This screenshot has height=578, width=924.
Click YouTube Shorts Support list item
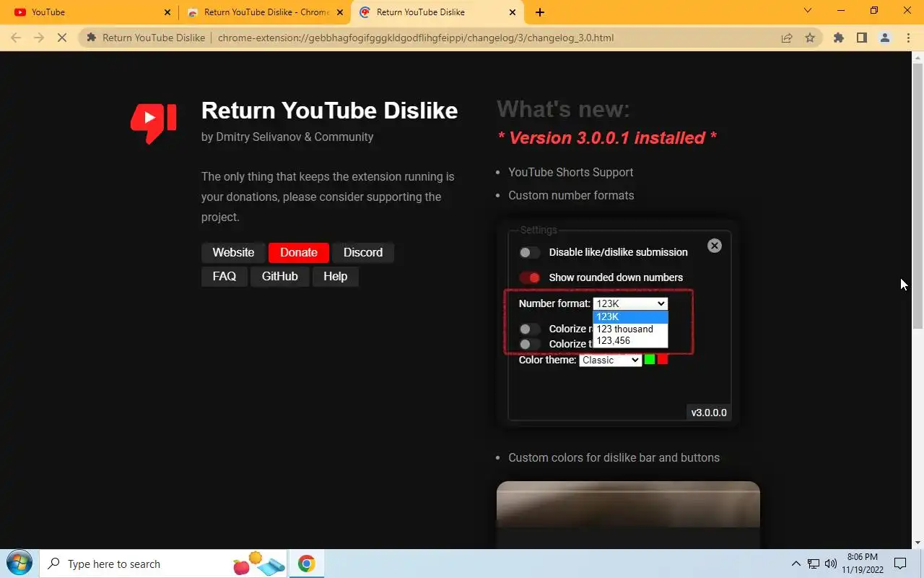point(571,172)
